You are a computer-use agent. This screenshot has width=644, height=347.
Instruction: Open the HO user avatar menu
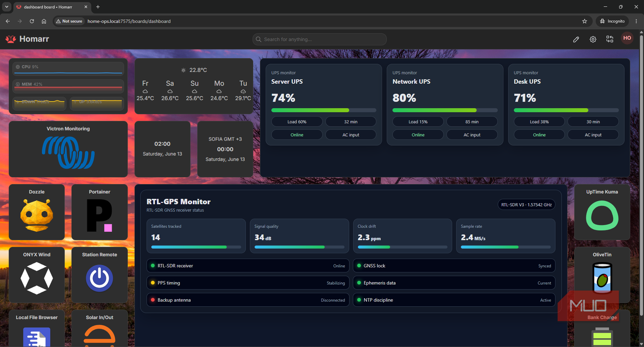[627, 38]
